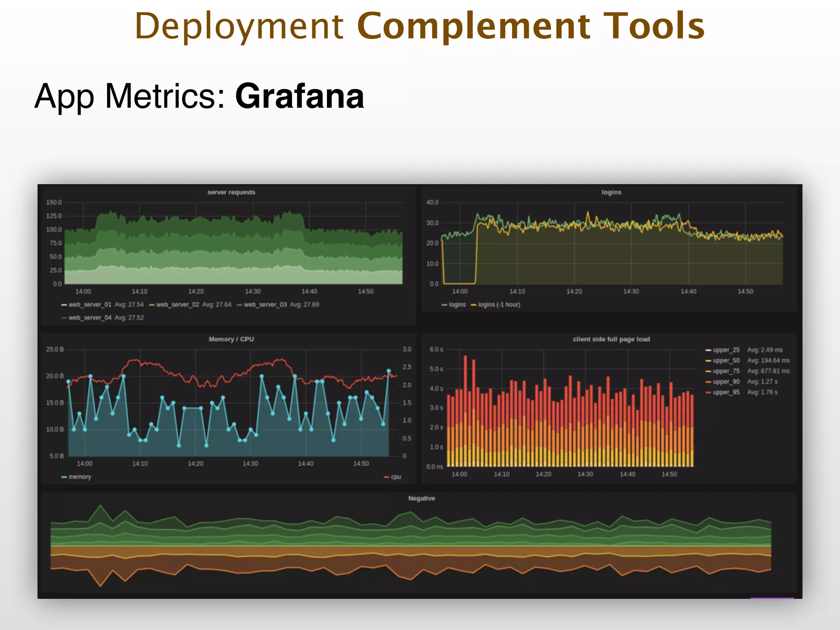Click the Deployment Complement Tools slide title
The width and height of the screenshot is (840, 630).
pyautogui.click(x=420, y=26)
